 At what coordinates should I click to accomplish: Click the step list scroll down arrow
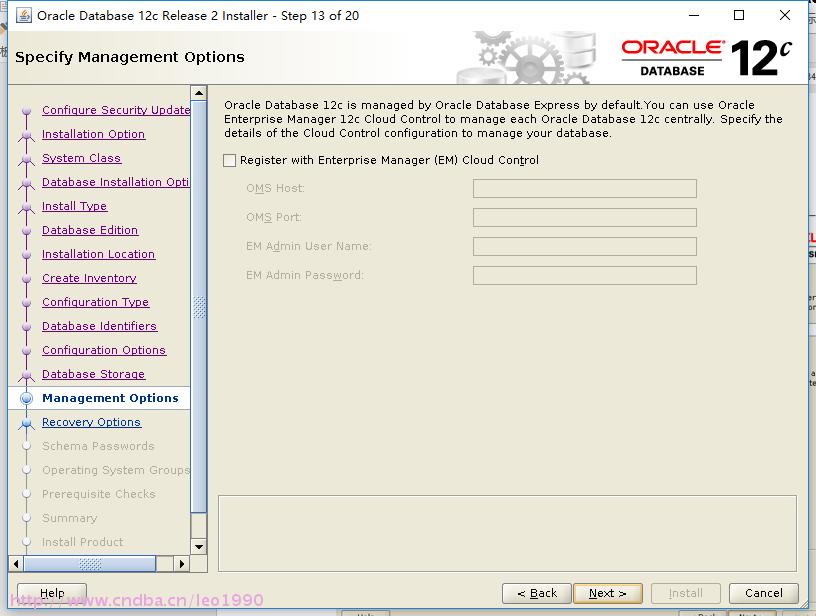pos(199,547)
